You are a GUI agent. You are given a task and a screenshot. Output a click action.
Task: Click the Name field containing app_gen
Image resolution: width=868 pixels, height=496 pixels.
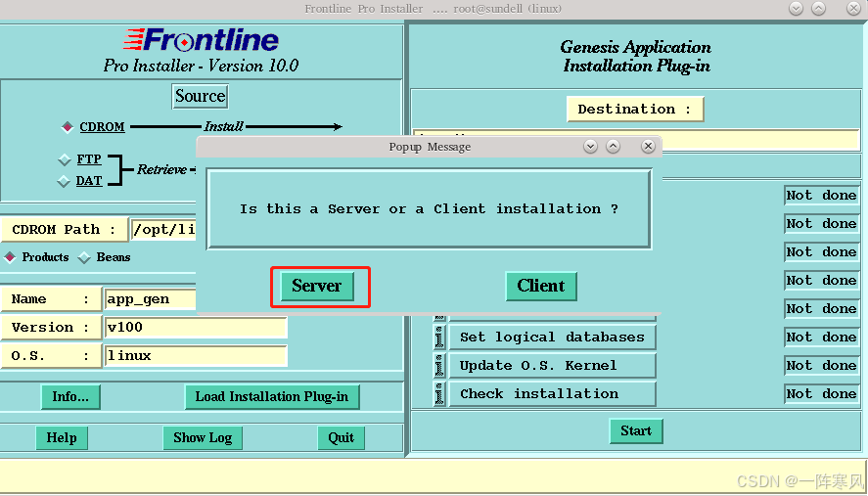(x=150, y=299)
